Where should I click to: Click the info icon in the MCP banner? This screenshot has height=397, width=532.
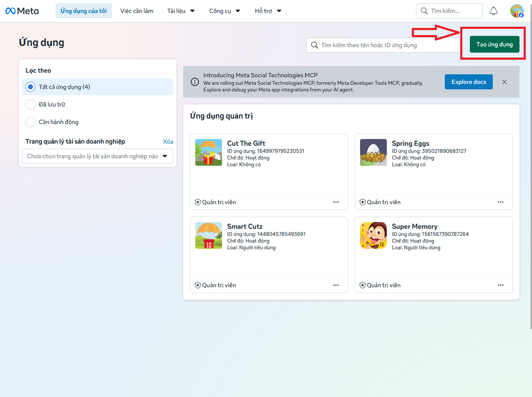(195, 82)
